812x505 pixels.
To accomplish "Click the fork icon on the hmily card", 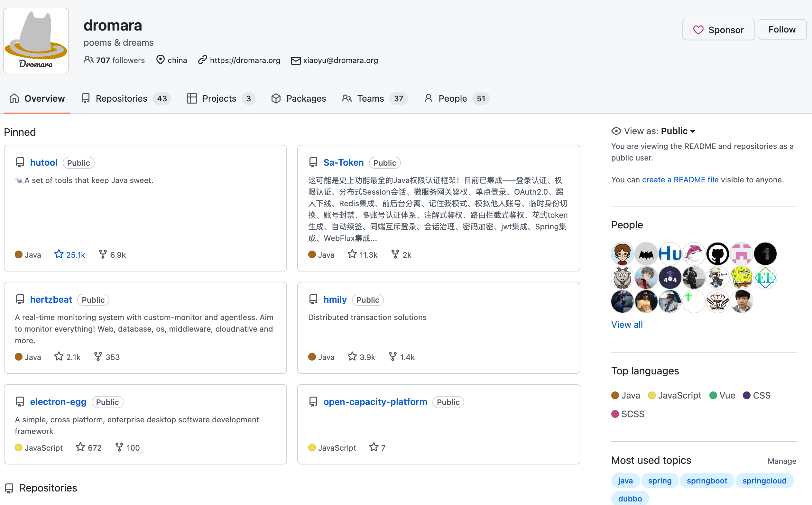I will tap(393, 357).
